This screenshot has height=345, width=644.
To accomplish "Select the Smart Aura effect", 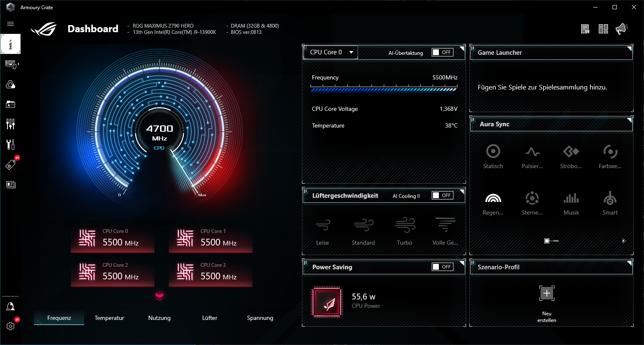I will click(x=610, y=203).
